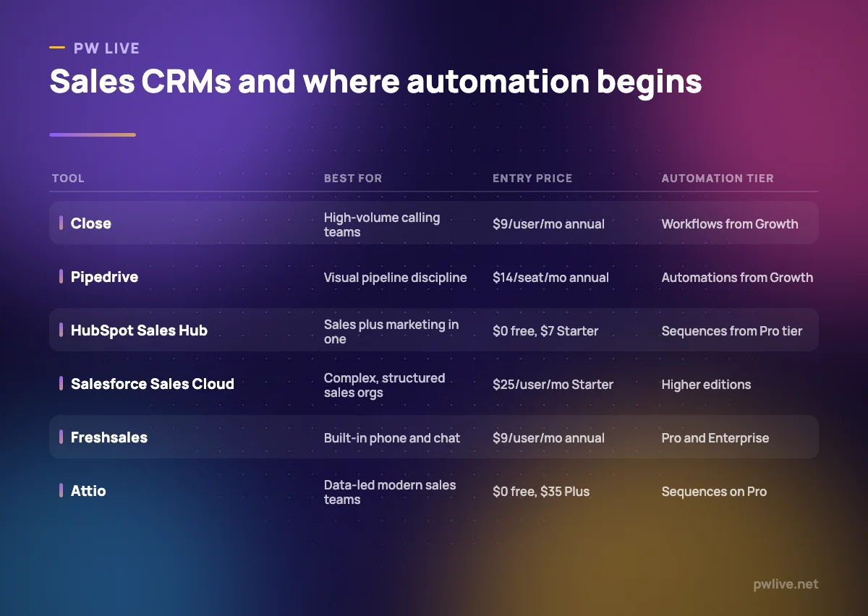Viewport: 868px width, 616px height.
Task: Click the '$14/seat/mo annual' price
Action: pos(550,278)
